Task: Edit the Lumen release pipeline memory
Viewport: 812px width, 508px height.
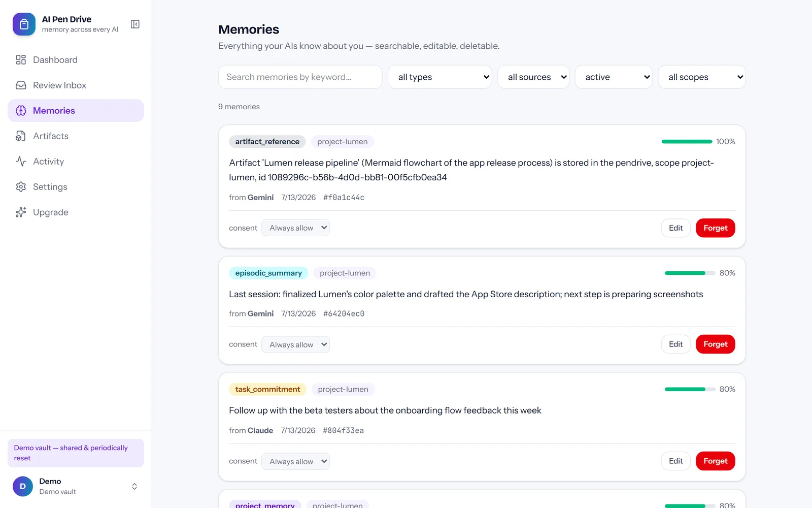Action: [x=675, y=228]
